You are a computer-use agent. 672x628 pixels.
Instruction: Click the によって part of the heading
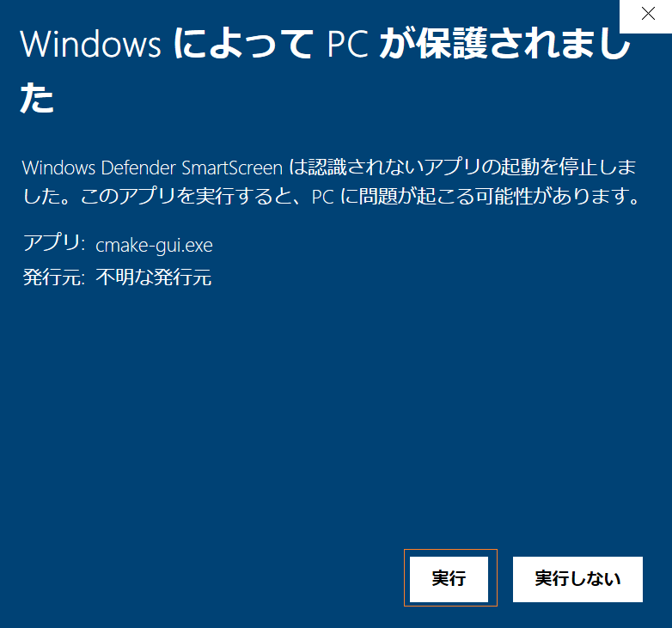pos(242,44)
